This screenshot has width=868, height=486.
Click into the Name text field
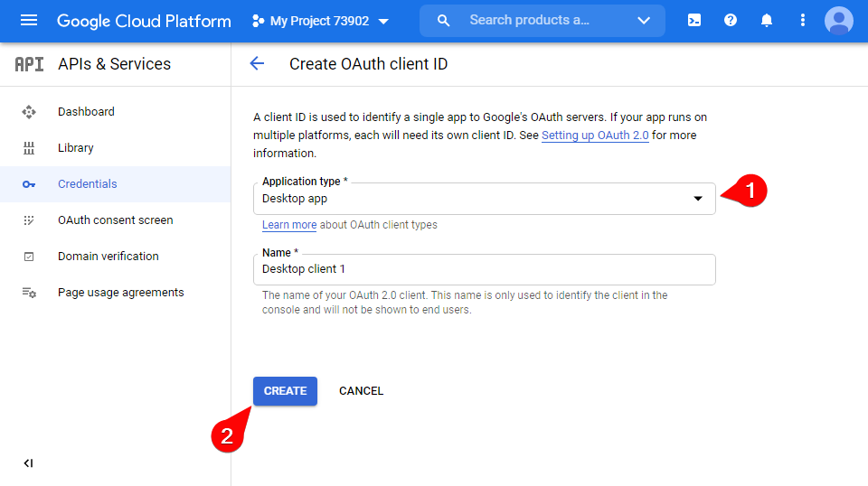coord(484,269)
